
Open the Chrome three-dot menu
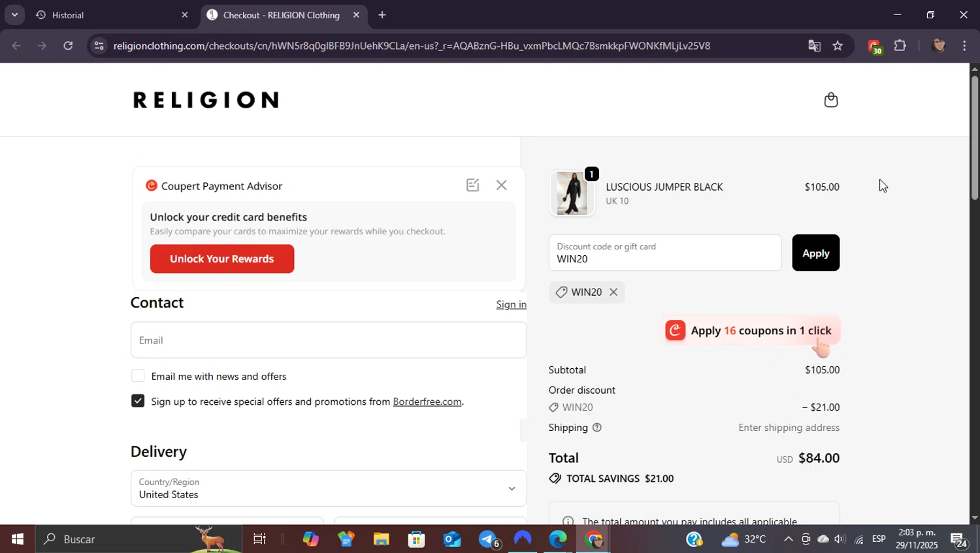click(x=964, y=46)
